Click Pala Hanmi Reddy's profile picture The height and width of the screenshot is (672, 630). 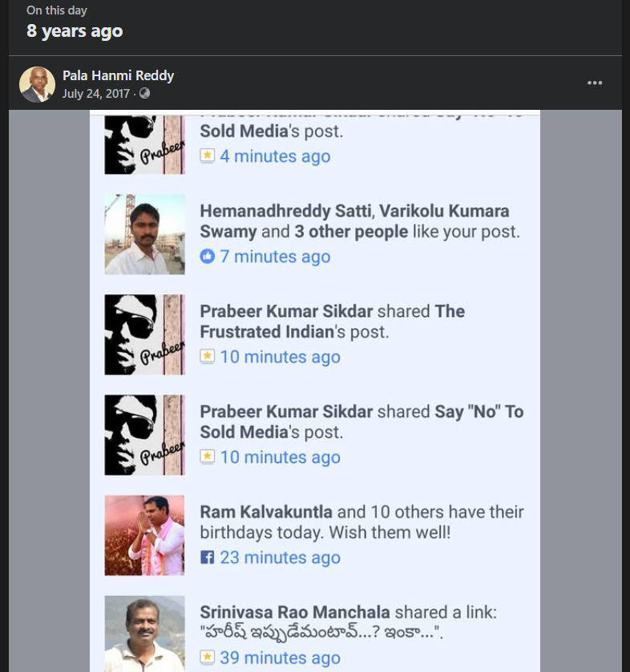(x=37, y=84)
